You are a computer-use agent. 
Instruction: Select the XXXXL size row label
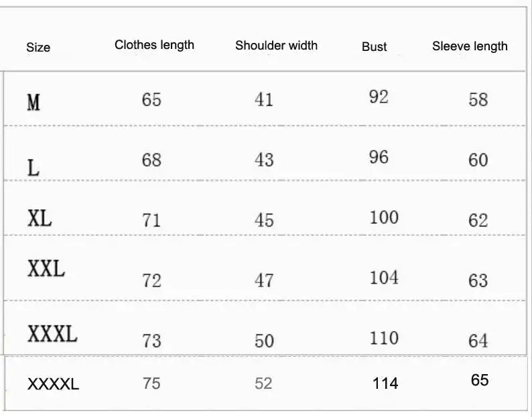(x=53, y=384)
